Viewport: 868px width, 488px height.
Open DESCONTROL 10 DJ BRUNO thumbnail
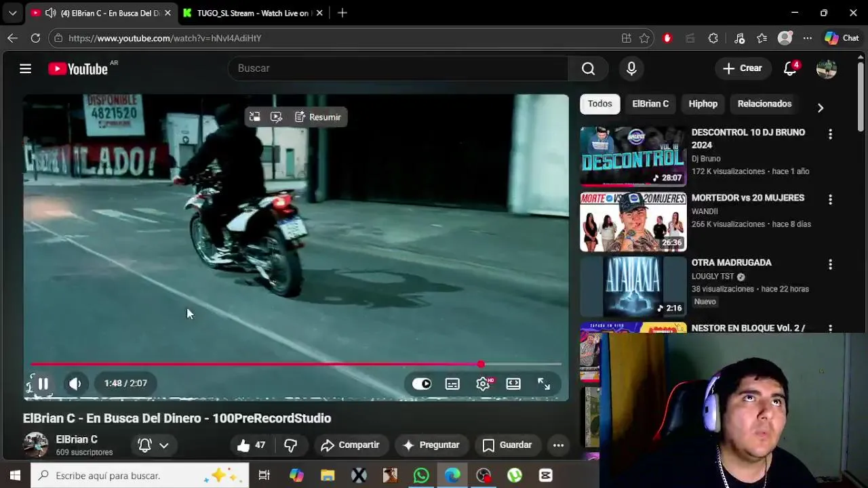pos(633,156)
